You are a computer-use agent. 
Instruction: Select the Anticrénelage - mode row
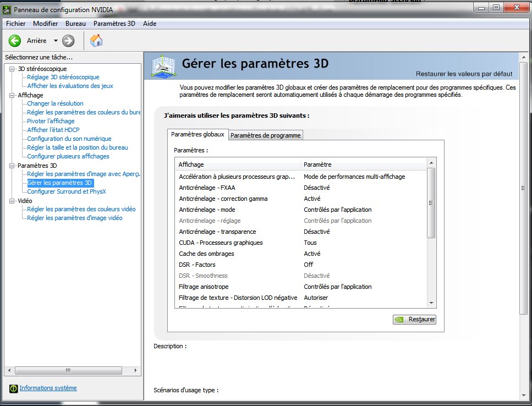click(301, 210)
